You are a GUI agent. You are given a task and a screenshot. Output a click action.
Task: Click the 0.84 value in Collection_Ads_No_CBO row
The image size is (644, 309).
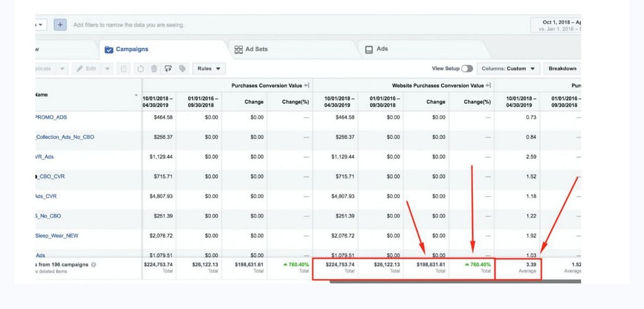click(x=531, y=137)
